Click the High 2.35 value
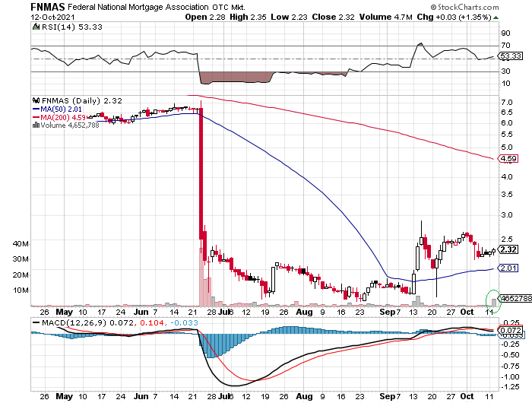532x403 pixels. [248, 17]
